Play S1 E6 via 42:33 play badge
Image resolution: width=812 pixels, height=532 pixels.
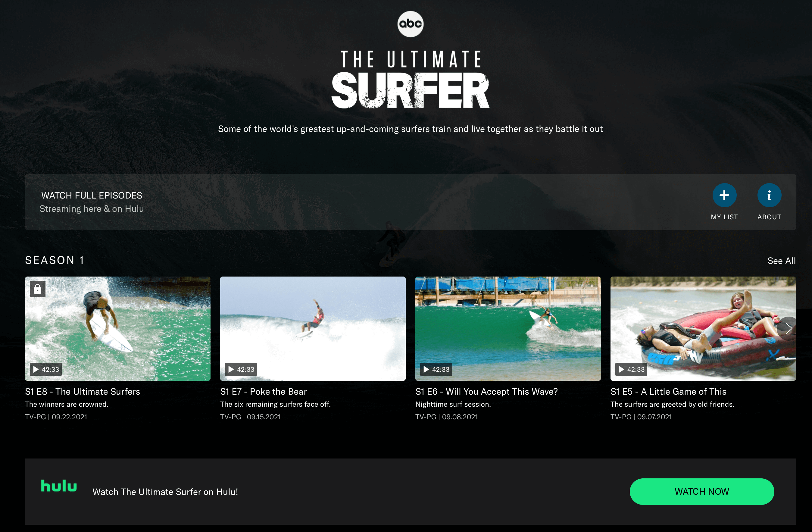pyautogui.click(x=436, y=369)
